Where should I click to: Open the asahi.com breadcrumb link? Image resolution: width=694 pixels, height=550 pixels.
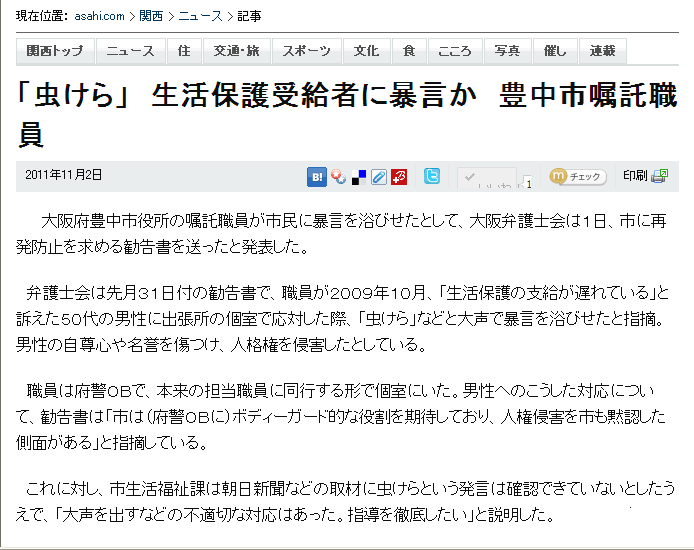click(100, 16)
